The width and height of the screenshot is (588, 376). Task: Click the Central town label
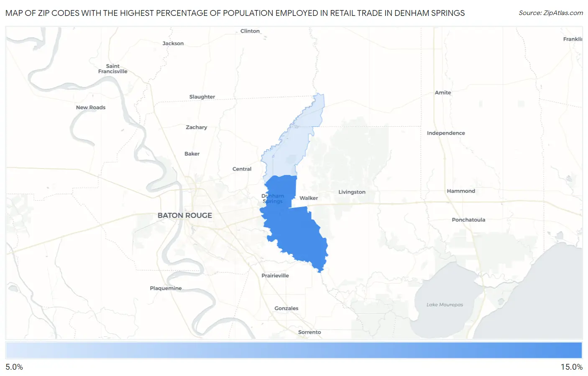[242, 169]
